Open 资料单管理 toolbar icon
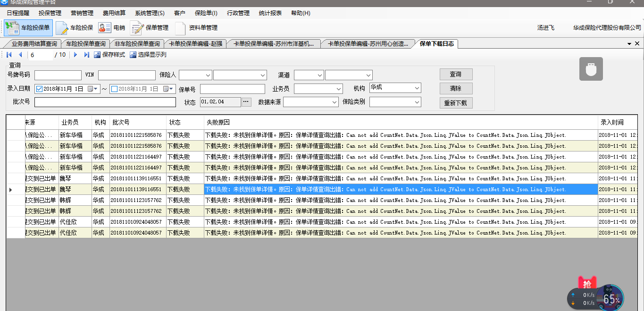 point(196,28)
